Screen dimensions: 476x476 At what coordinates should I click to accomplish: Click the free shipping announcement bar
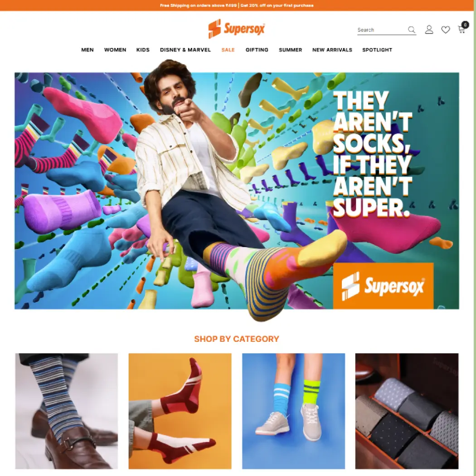[237, 5]
